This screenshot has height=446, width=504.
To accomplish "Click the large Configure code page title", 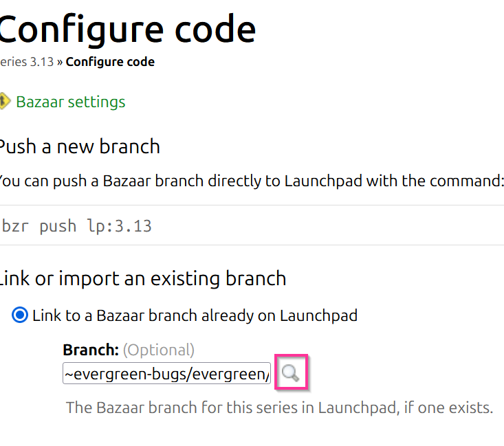I will pos(128,29).
